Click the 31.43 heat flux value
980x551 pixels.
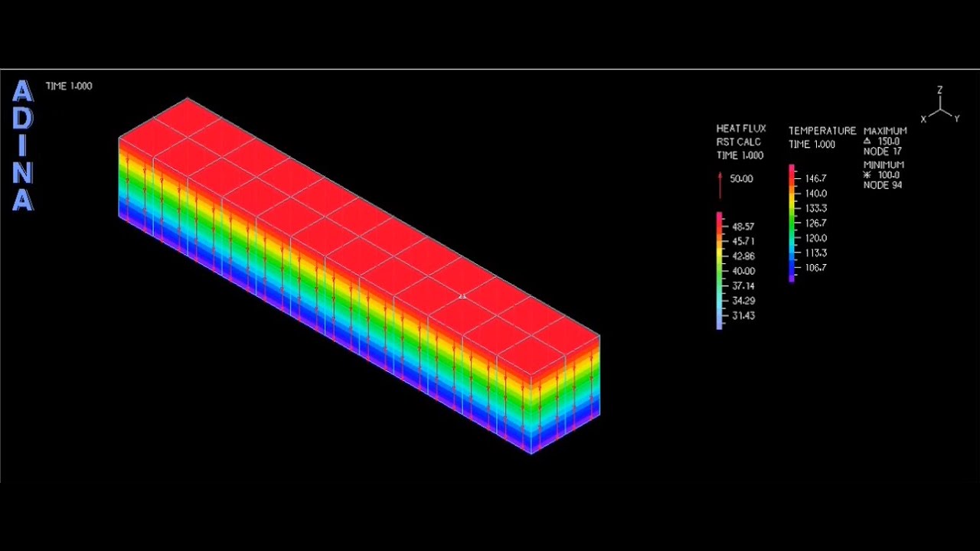[x=743, y=315]
